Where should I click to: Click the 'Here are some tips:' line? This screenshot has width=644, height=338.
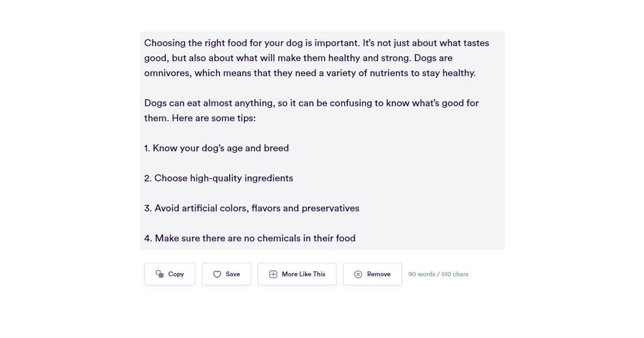[214, 118]
